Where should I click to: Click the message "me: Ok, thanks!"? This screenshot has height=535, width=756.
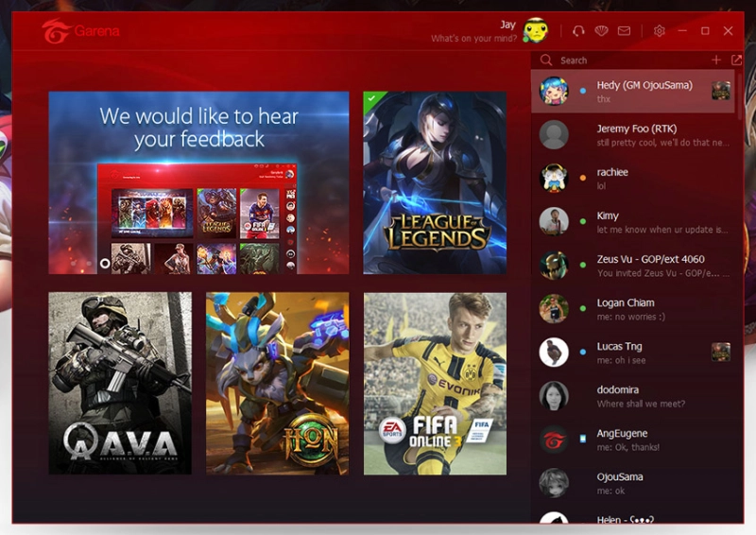click(628, 447)
